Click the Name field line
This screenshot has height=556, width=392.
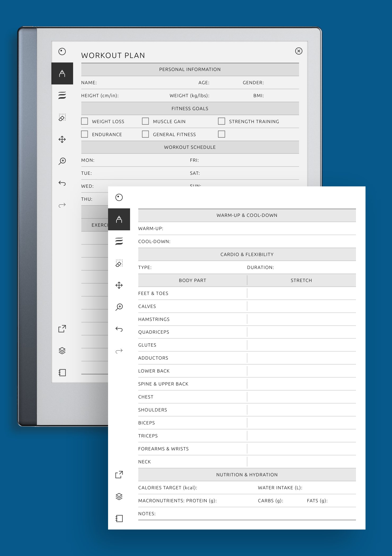(138, 83)
